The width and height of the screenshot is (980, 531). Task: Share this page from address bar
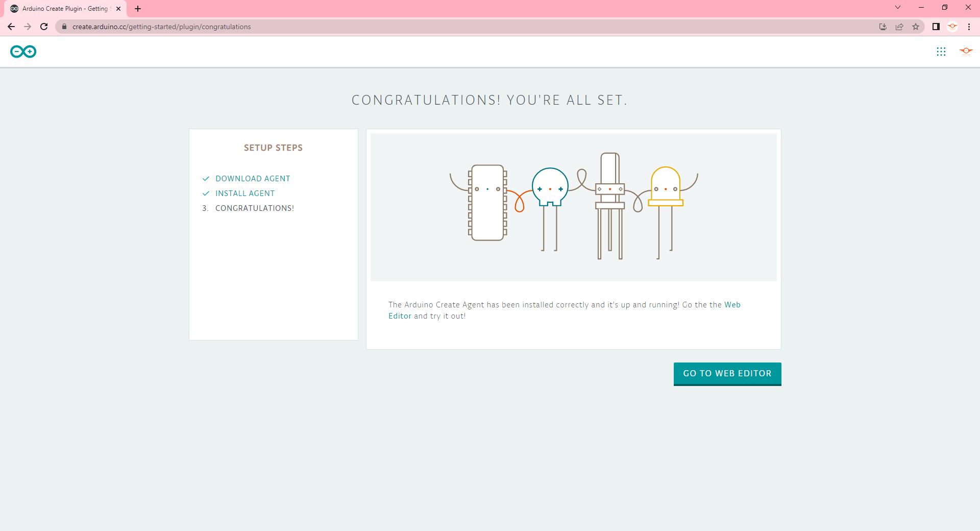[x=899, y=27]
